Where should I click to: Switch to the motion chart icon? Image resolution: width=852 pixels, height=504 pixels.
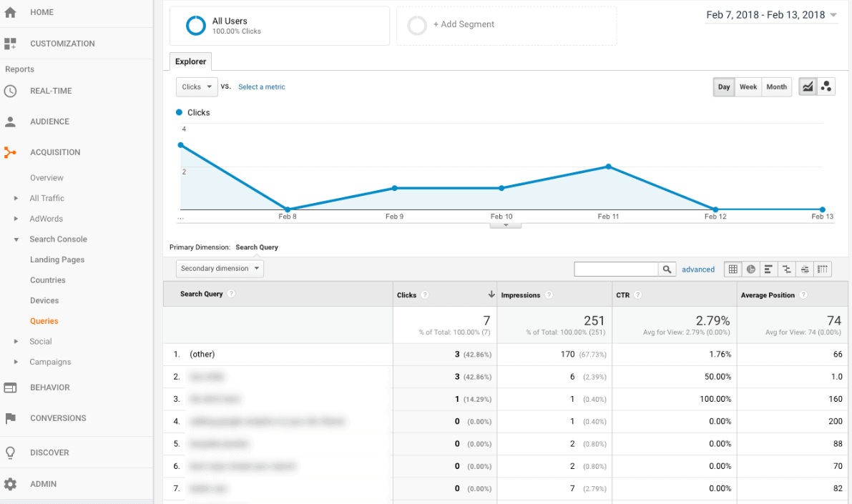pos(826,86)
